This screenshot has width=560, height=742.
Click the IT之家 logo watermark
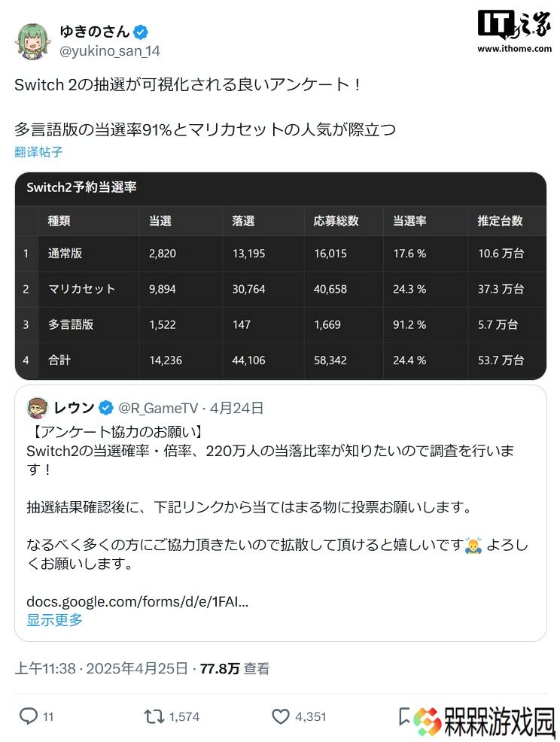pyautogui.click(x=514, y=25)
